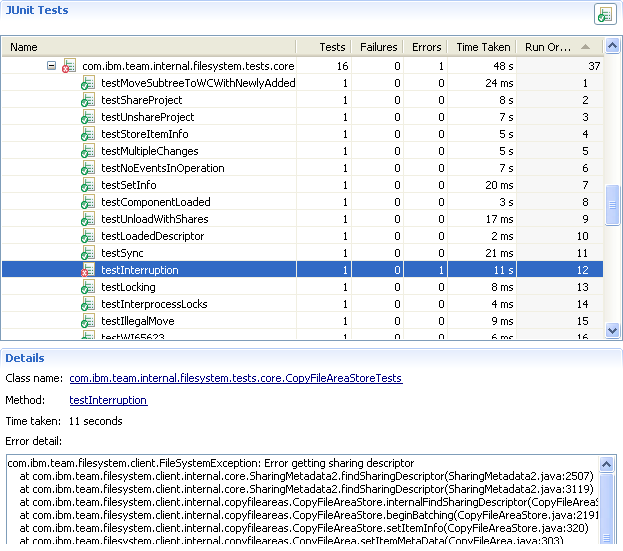Click the Failures column header

378,47
